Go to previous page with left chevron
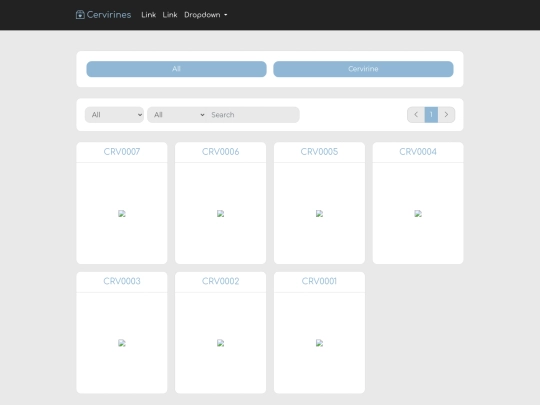The width and height of the screenshot is (540, 405). (x=416, y=115)
